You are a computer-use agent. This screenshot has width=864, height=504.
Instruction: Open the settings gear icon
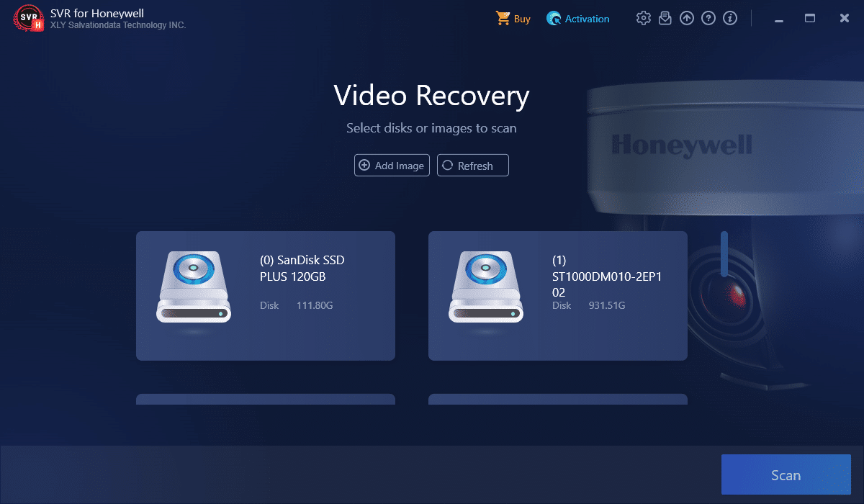point(643,19)
